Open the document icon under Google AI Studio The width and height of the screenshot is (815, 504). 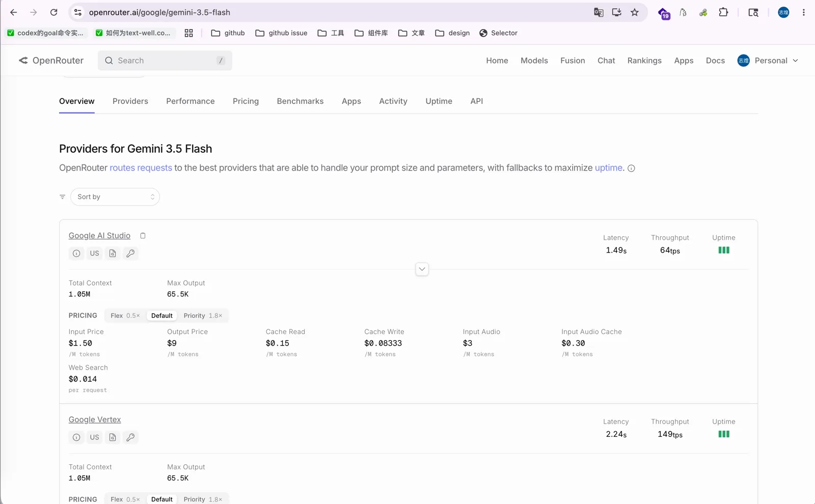tap(113, 254)
